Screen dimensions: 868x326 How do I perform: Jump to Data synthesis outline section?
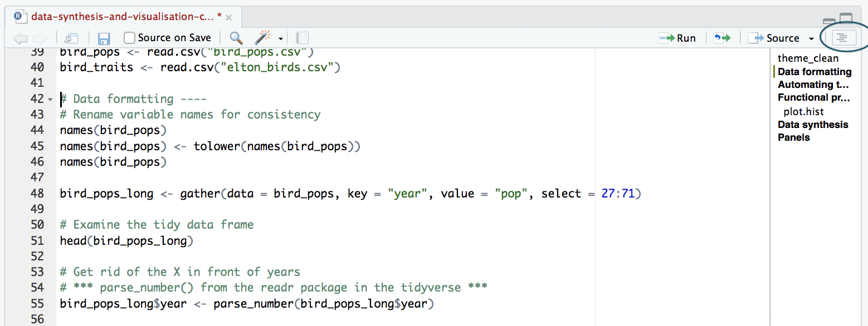tap(813, 124)
